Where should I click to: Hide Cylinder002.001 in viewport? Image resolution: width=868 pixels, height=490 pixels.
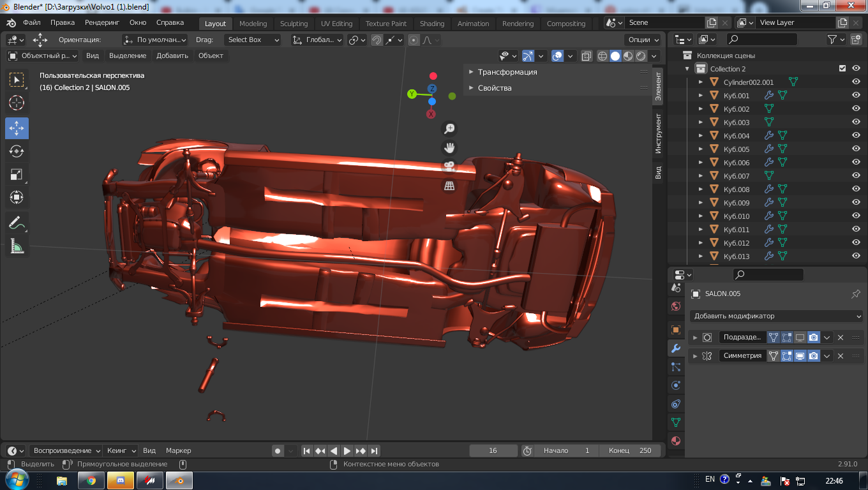(856, 82)
